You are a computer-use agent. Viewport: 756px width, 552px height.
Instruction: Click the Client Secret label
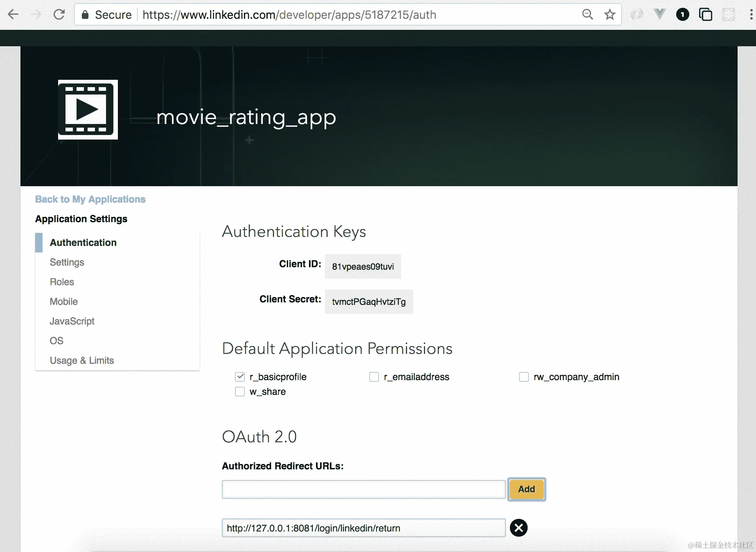point(290,299)
